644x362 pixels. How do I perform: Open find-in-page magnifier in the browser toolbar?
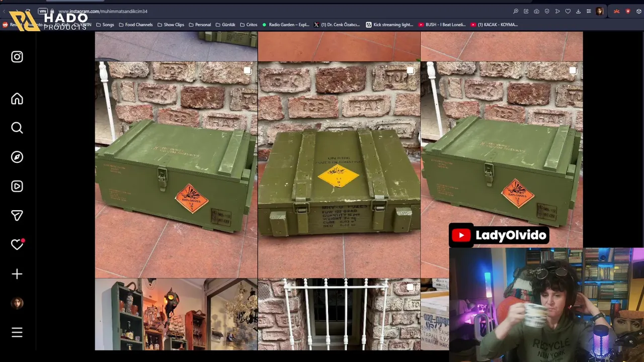pyautogui.click(x=516, y=11)
